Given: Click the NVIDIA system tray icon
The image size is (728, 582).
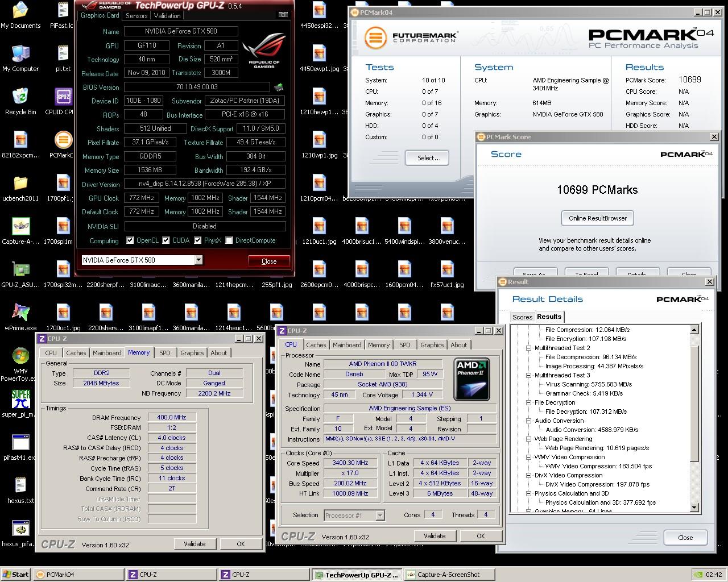Looking at the screenshot, I should (697, 575).
